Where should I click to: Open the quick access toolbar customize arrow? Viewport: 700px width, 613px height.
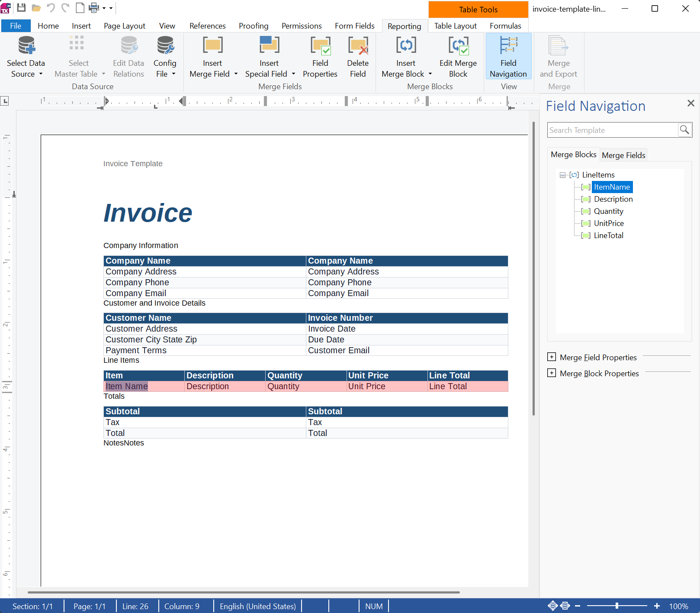click(111, 8)
